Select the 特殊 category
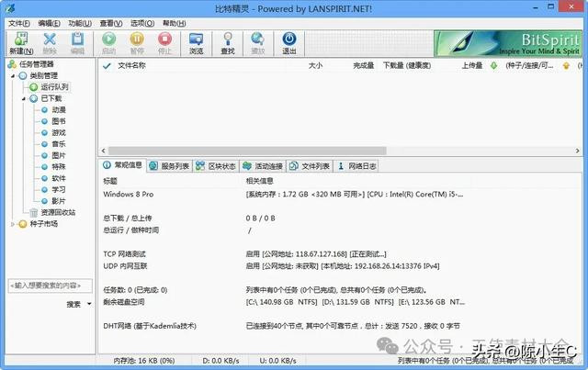 pos(59,167)
